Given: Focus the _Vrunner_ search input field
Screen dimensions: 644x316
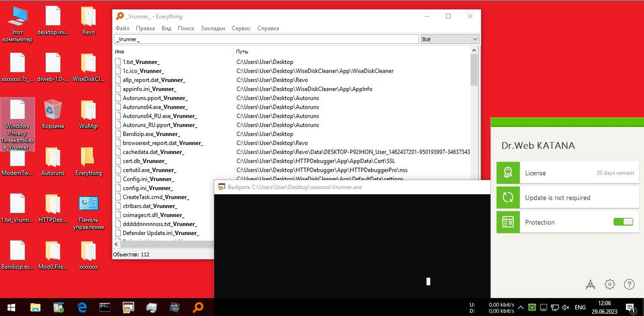Looking at the screenshot, I should [266, 39].
